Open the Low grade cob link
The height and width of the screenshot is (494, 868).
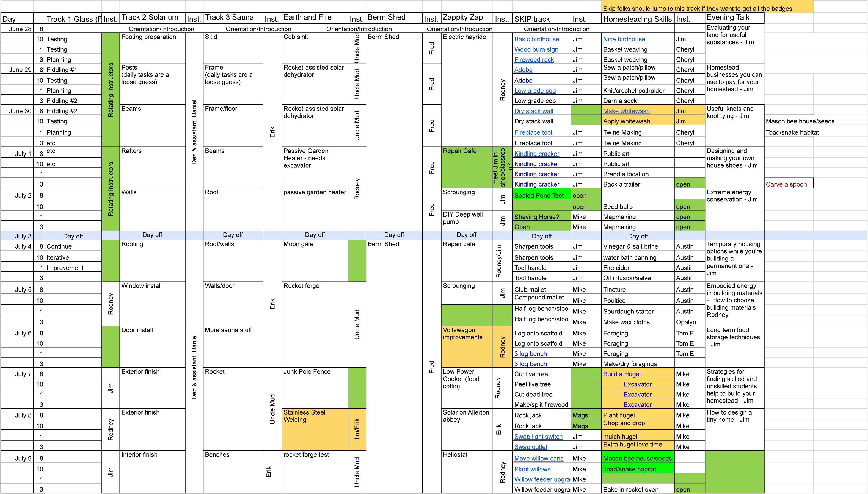[535, 91]
